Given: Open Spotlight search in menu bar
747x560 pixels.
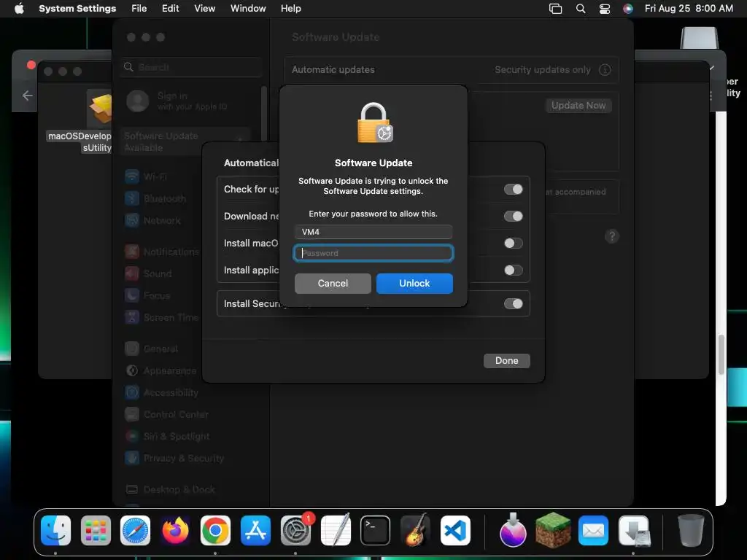Looking at the screenshot, I should (580, 9).
